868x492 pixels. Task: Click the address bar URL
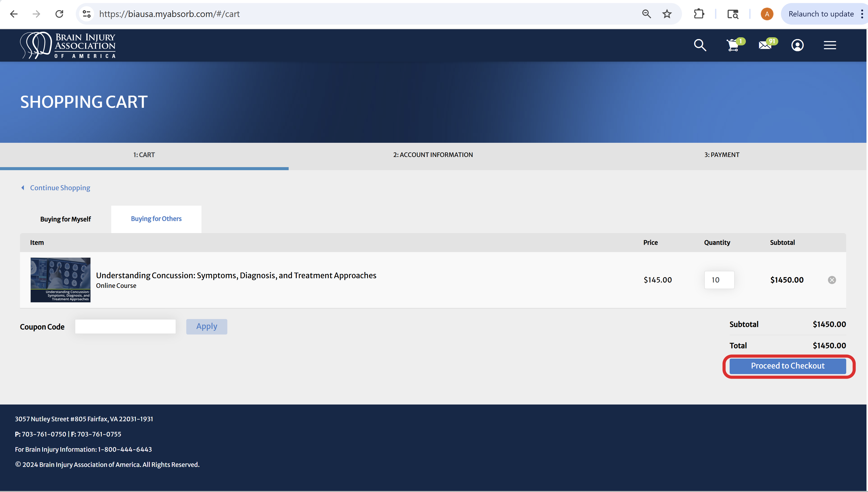point(169,14)
